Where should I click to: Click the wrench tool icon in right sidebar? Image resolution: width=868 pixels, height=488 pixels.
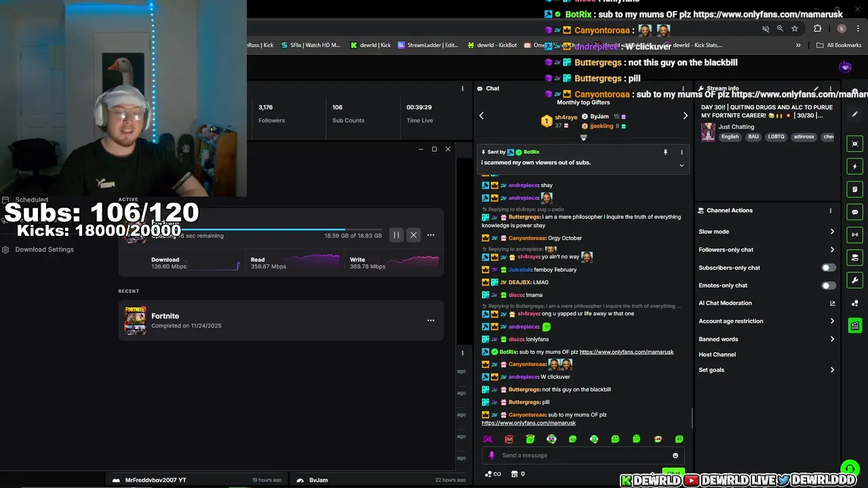pos(855,280)
